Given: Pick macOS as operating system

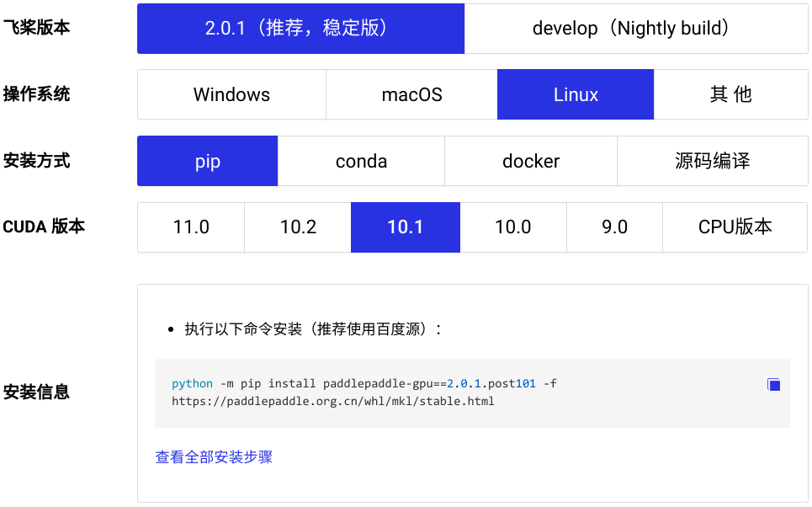Looking at the screenshot, I should pos(411,94).
